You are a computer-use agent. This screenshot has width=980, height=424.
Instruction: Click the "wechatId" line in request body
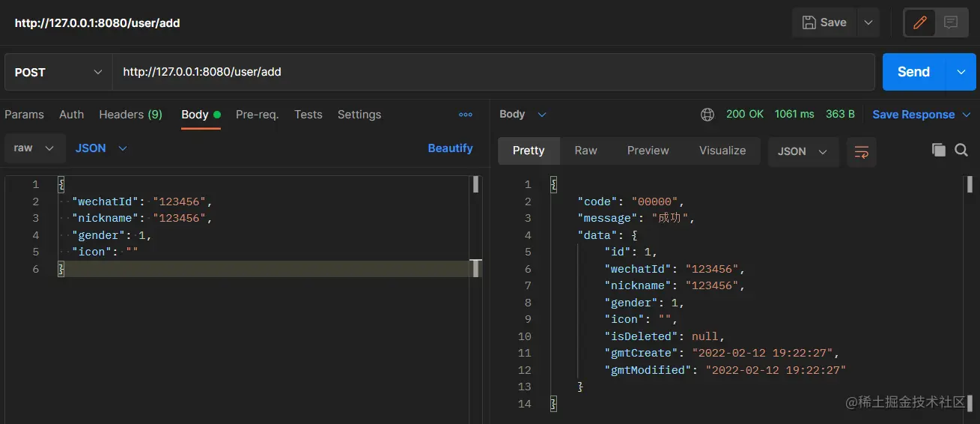142,202
